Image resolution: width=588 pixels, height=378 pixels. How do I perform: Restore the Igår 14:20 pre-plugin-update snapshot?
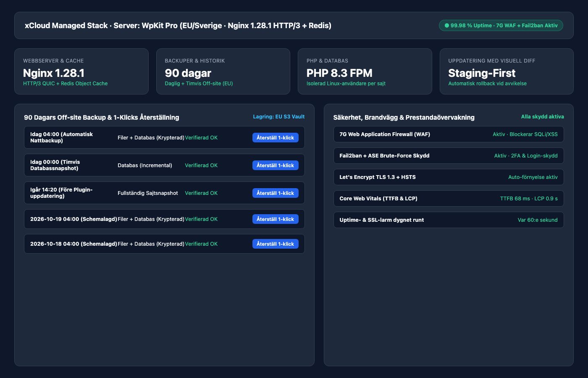(x=276, y=193)
